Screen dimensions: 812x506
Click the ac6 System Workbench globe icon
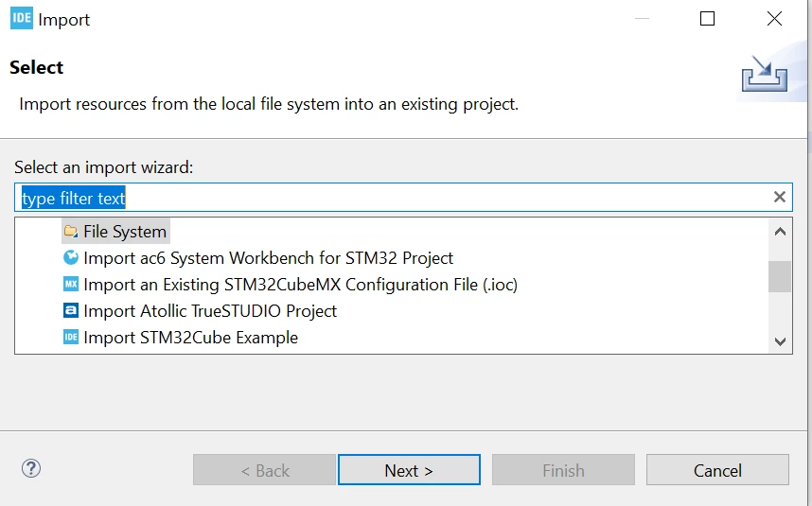click(71, 257)
